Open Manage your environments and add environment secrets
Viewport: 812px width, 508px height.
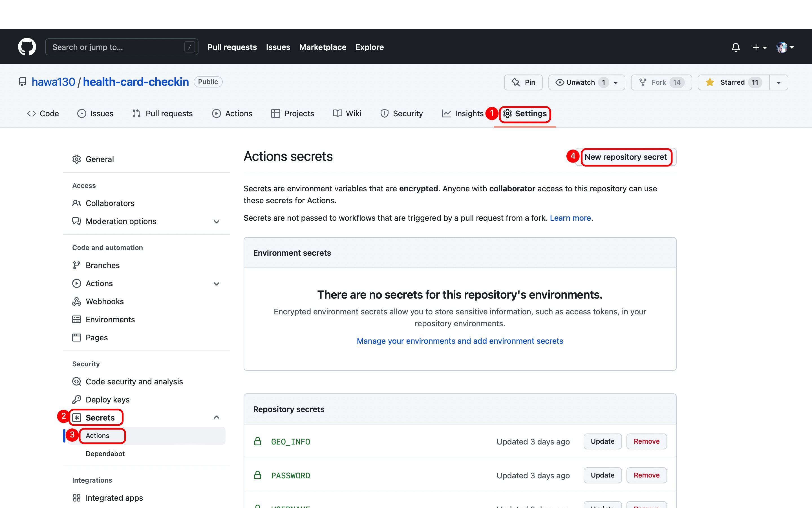coord(460,341)
